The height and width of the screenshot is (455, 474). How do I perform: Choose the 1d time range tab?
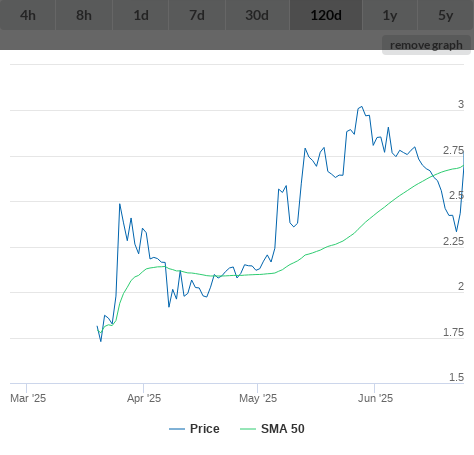click(x=141, y=15)
